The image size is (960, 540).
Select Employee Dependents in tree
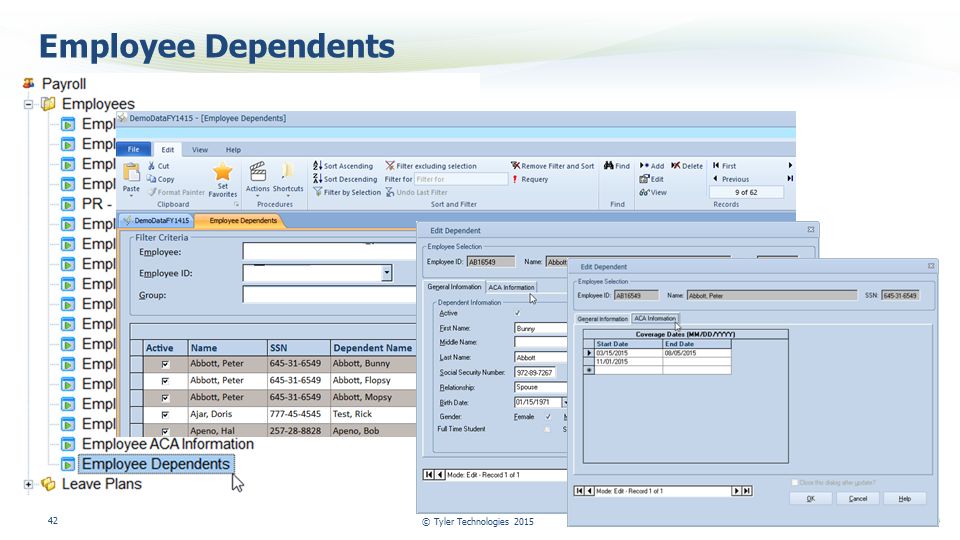coord(156,464)
